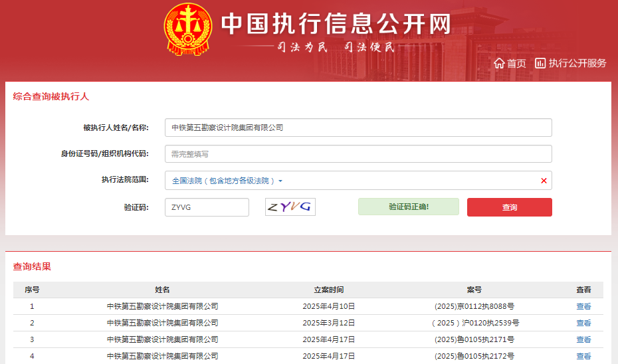This screenshot has width=618, height=364.
Task: Click the chart icon beside 执行公开服务
Action: 540,63
